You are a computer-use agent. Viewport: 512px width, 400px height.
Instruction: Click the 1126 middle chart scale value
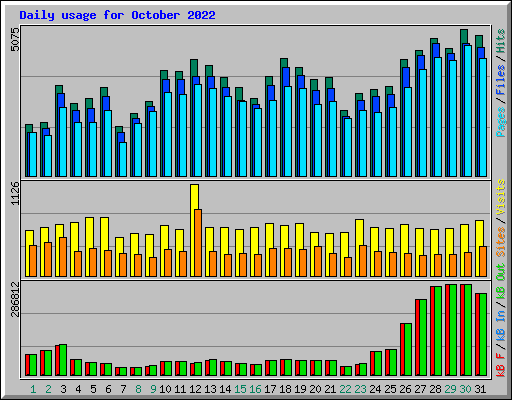pos(15,193)
